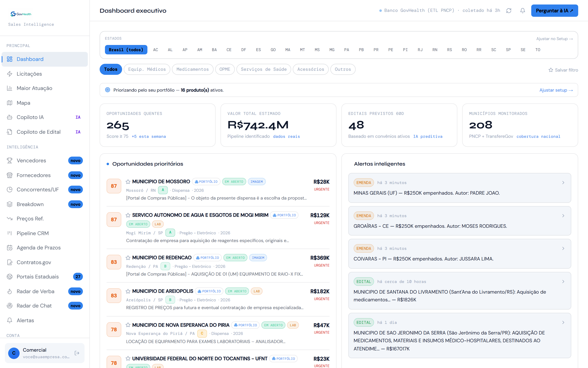Open the Oportunidades Quentes card
The height and width of the screenshot is (368, 588).
[x=158, y=125]
